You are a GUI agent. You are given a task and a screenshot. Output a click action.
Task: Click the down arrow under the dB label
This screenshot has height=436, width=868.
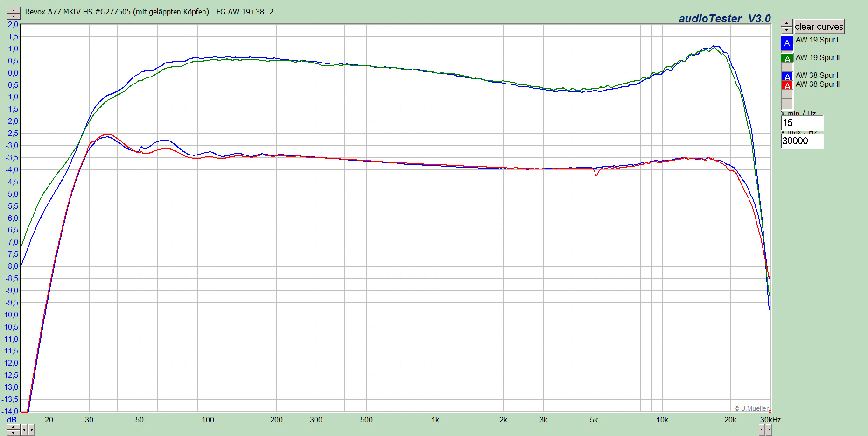coord(14,432)
